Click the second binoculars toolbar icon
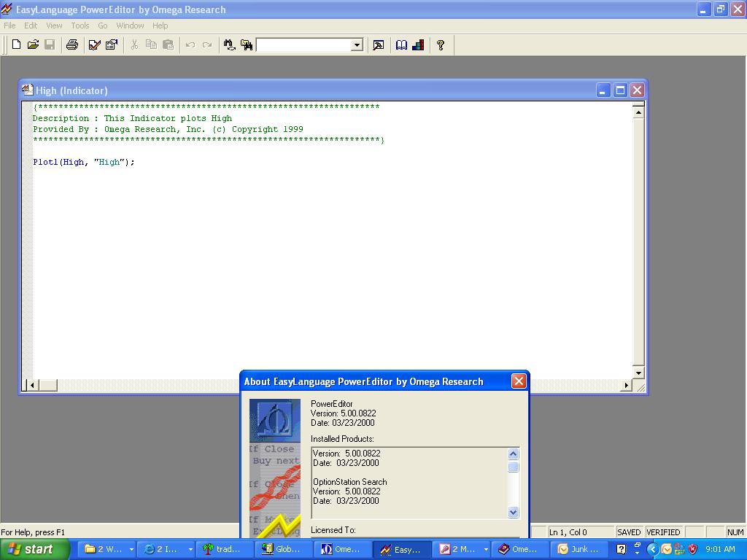This screenshot has width=747, height=560. [x=247, y=44]
